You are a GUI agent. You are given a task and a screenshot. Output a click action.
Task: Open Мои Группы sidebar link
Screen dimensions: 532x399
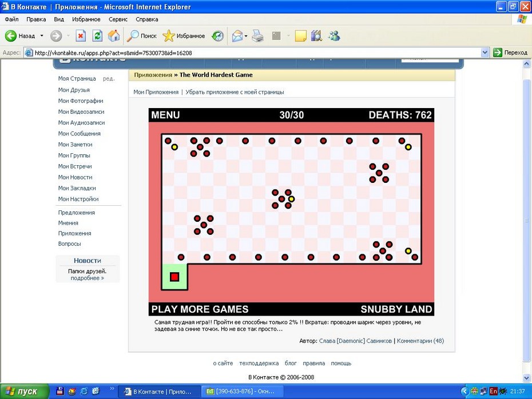point(74,155)
